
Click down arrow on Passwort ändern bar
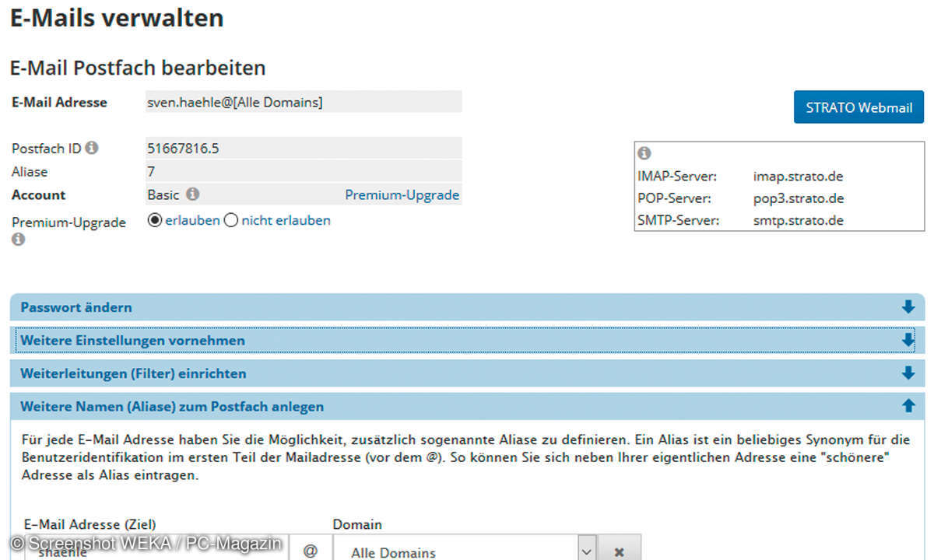click(908, 307)
